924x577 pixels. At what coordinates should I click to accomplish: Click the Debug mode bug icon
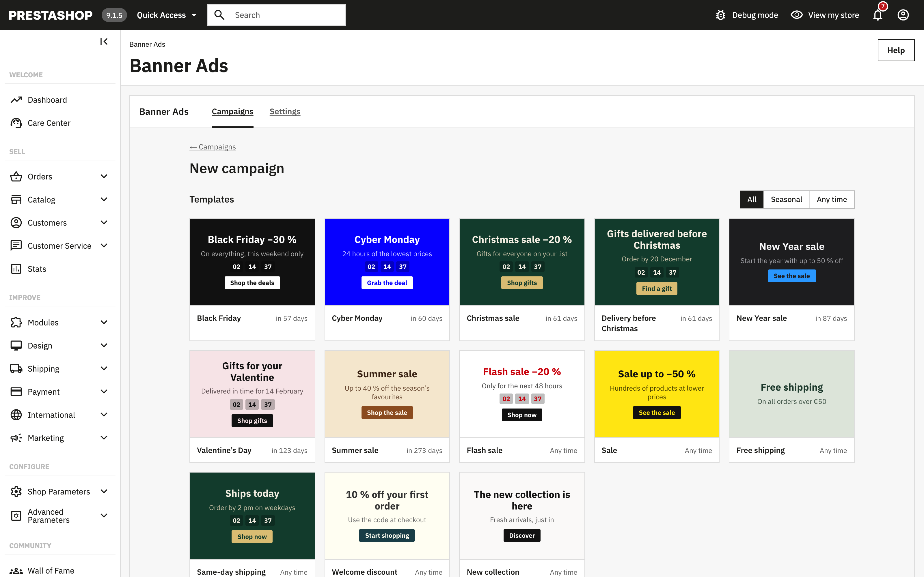click(x=720, y=15)
